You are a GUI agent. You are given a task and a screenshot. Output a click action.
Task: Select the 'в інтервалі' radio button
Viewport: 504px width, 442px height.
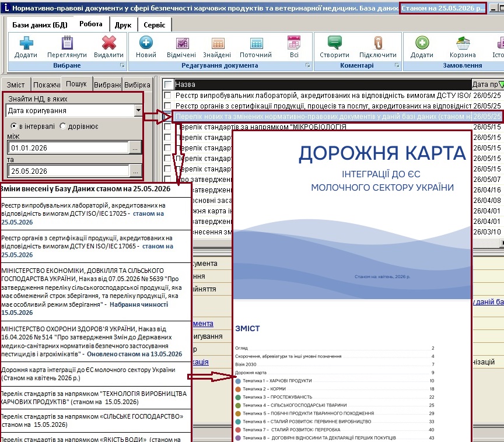14,126
